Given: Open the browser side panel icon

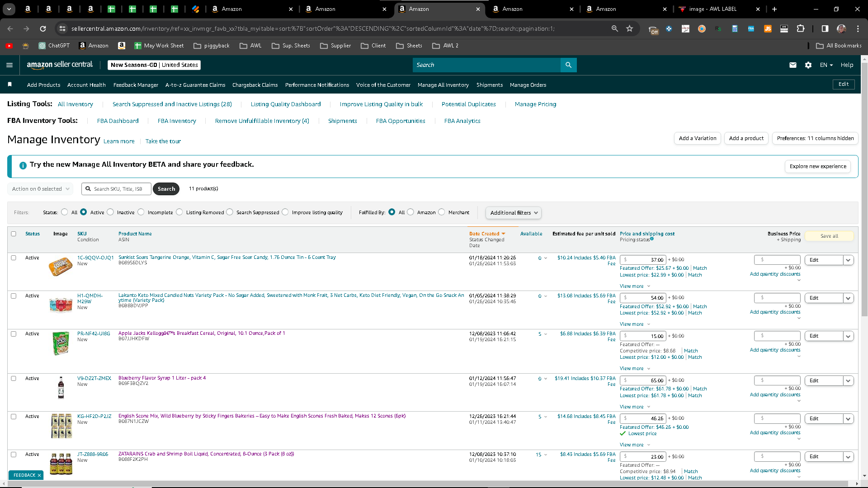Looking at the screenshot, I should coord(825,28).
